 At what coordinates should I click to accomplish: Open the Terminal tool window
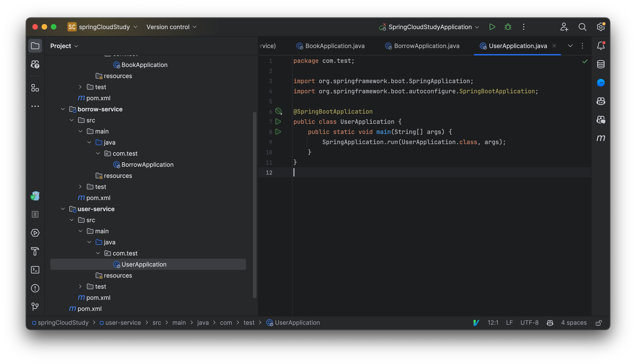(35, 270)
